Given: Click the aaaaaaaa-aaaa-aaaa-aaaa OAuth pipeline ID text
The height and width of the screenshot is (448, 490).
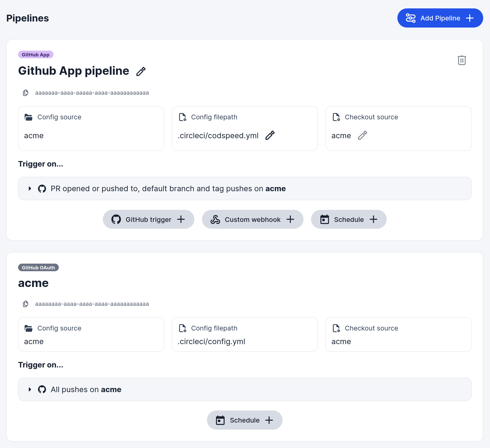Looking at the screenshot, I should (x=92, y=304).
